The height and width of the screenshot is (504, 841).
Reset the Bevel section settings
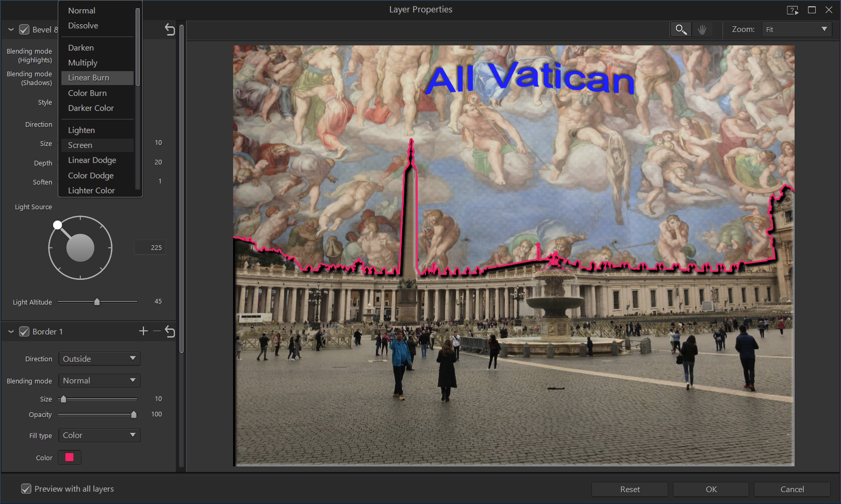[x=170, y=29]
